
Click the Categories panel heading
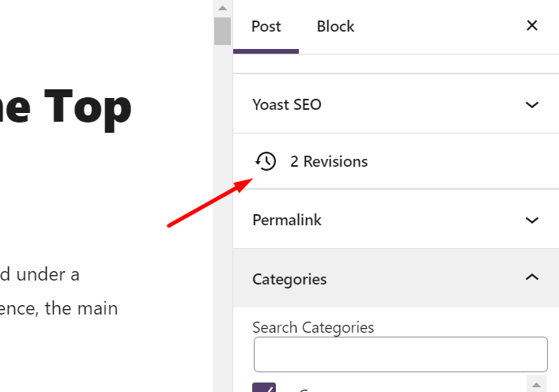point(289,279)
